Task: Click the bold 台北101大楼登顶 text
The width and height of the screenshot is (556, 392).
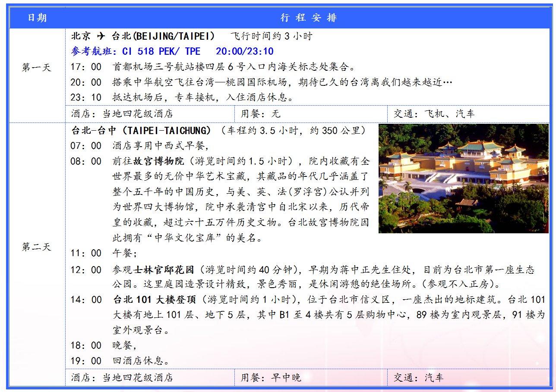Action: [155, 300]
